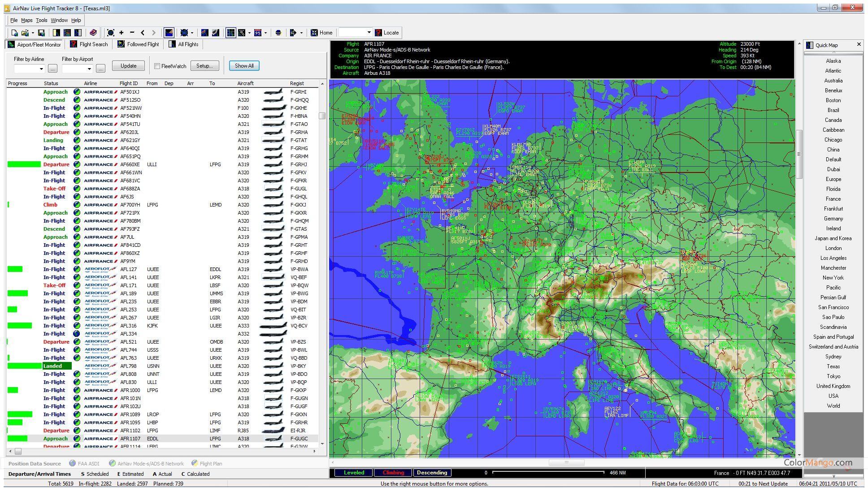
Task: Expand the Locate airport combo box
Action: [369, 32]
